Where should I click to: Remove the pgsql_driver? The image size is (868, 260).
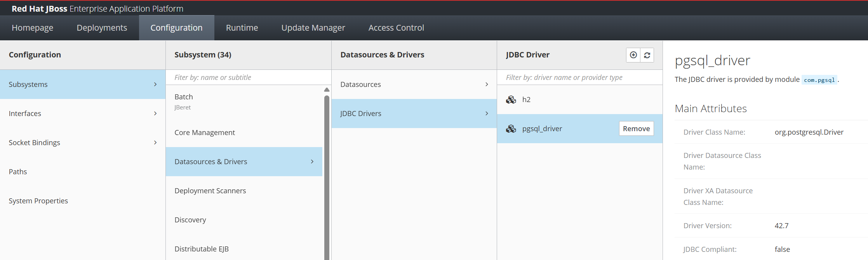(636, 128)
